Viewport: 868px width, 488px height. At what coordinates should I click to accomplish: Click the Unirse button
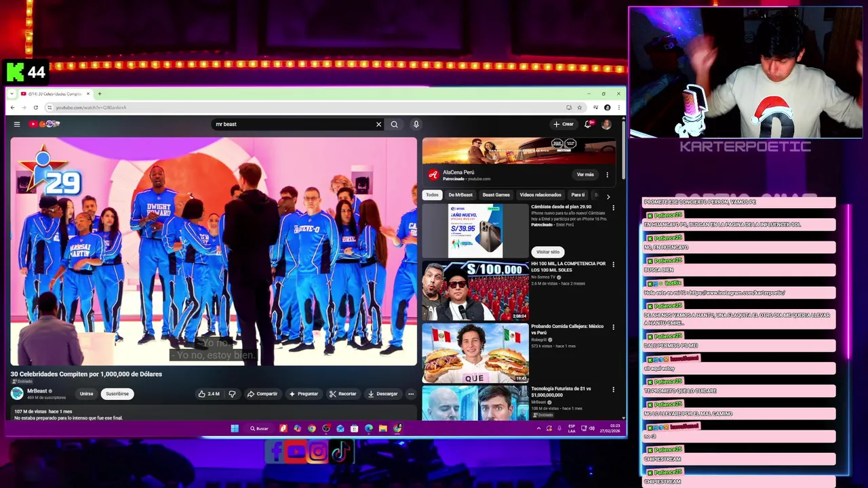(x=86, y=394)
